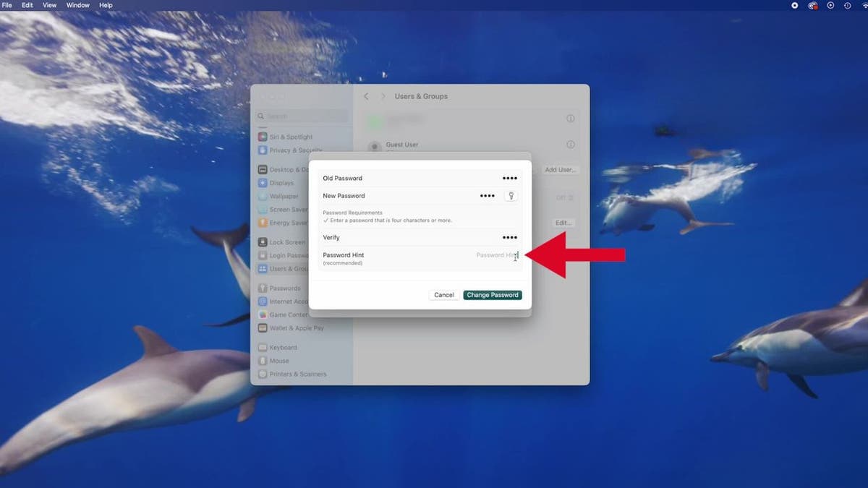Viewport: 868px width, 488px height.
Task: Open the File menu
Action: point(7,5)
